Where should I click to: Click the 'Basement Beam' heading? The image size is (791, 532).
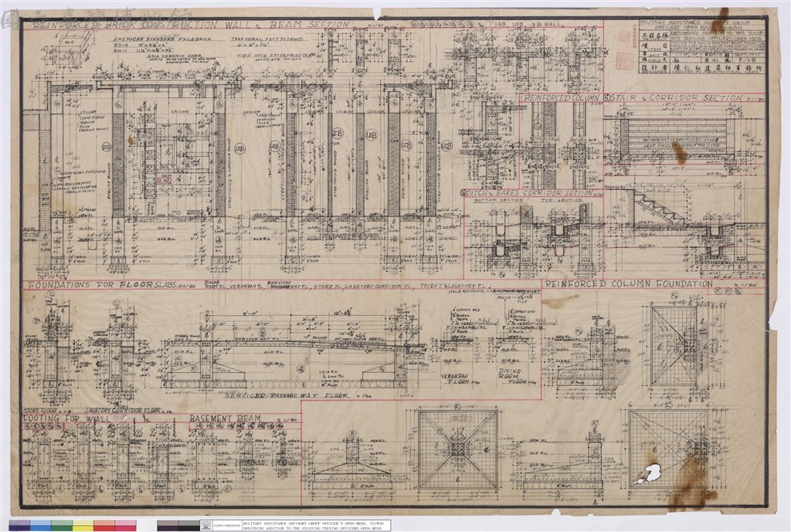tap(225, 418)
